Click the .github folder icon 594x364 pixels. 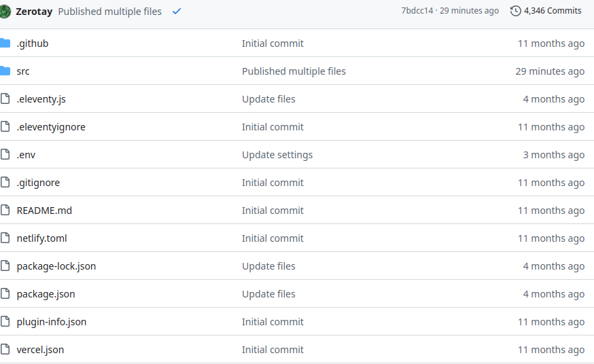pyautogui.click(x=5, y=43)
